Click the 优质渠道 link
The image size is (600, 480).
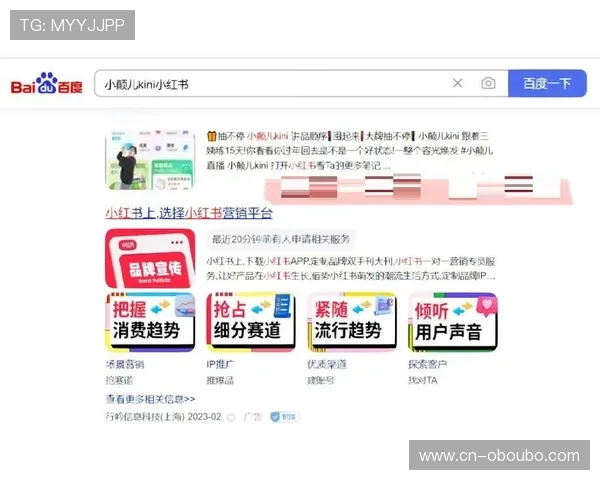pyautogui.click(x=327, y=364)
